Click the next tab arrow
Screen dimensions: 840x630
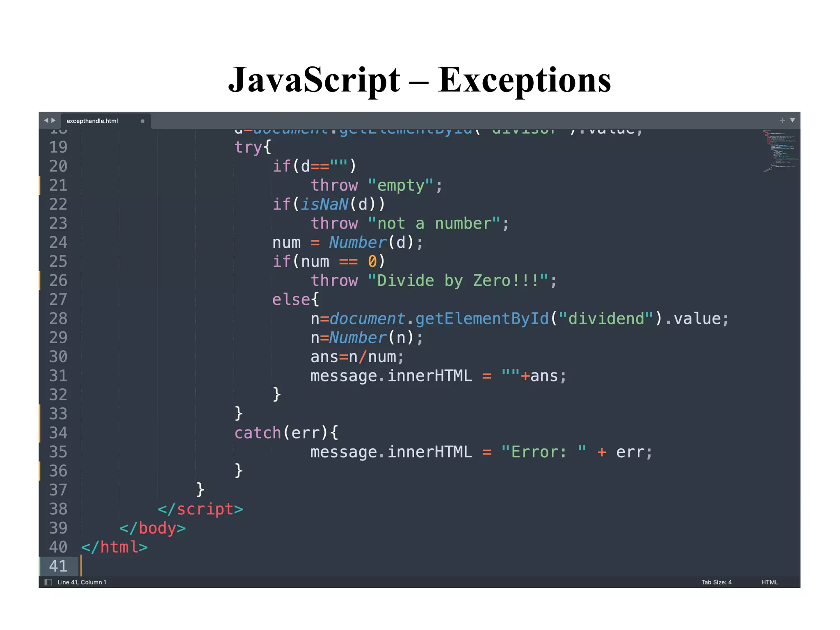tap(53, 121)
